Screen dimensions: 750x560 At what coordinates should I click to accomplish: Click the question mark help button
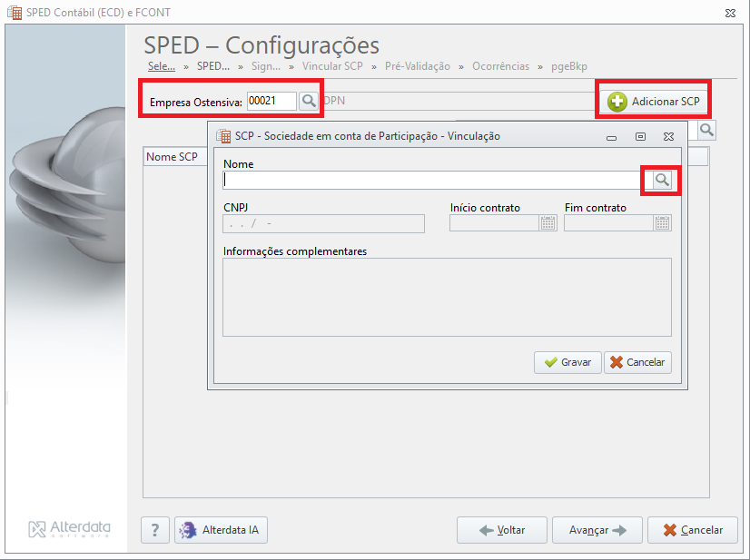tap(155, 530)
